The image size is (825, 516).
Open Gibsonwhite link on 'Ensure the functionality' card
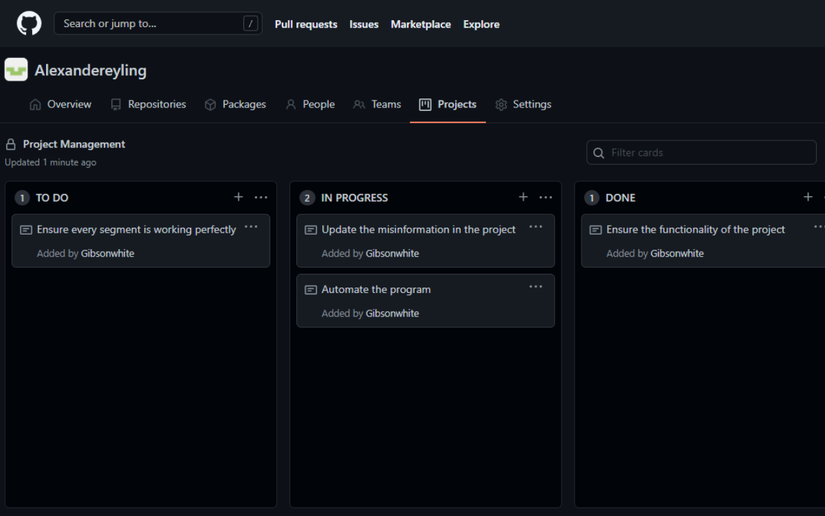click(x=677, y=254)
